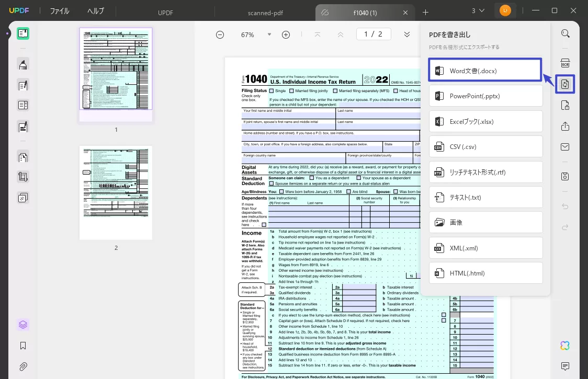Expand the open tabs count dropdown
Screen dimensions: 588x379
coord(478,11)
